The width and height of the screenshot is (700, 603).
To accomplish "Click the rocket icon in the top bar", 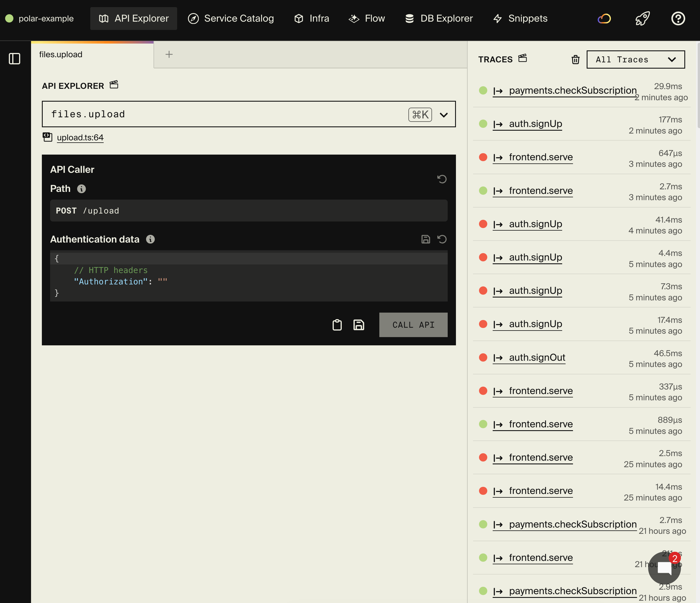I will click(x=642, y=18).
